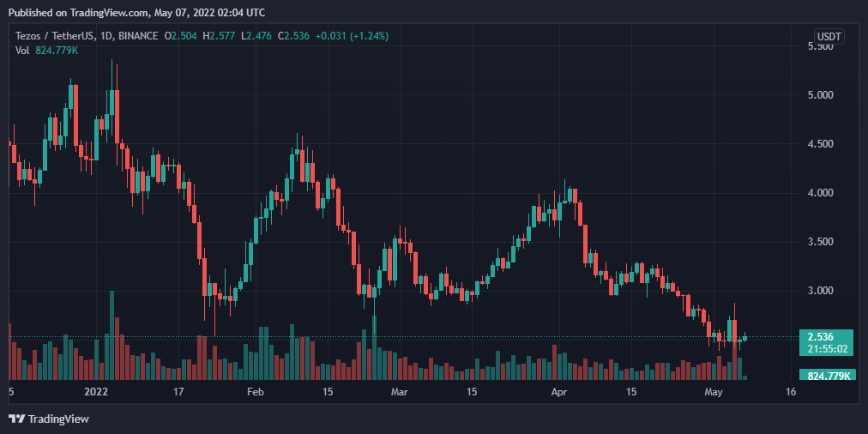Viewport: 868px width, 434px height.
Task: Select the Feb marker on time axis
Action: (x=256, y=392)
